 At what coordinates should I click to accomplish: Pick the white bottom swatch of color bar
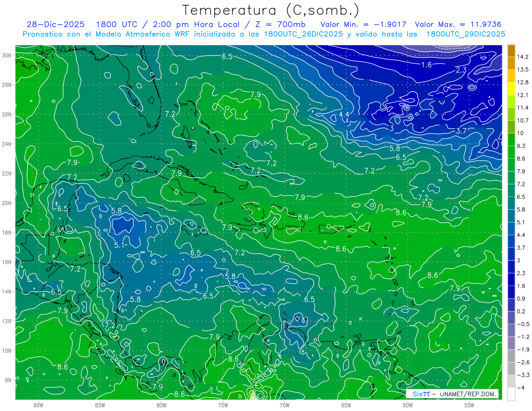(511, 394)
